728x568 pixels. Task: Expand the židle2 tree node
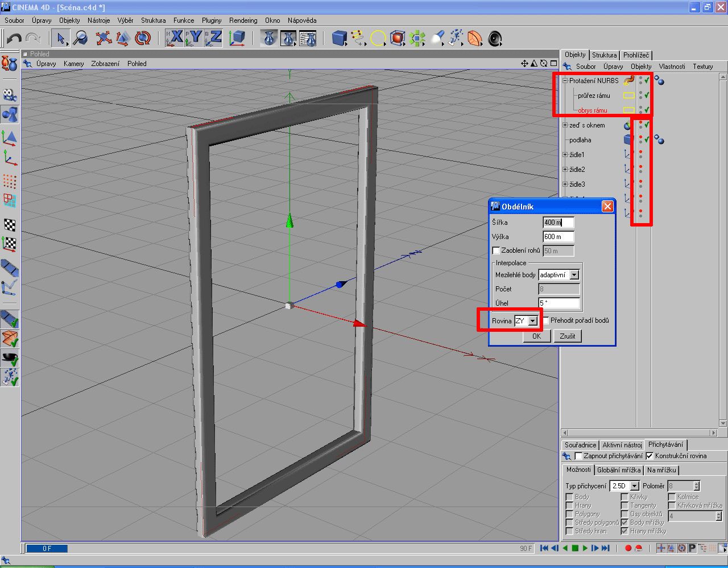[x=565, y=170]
